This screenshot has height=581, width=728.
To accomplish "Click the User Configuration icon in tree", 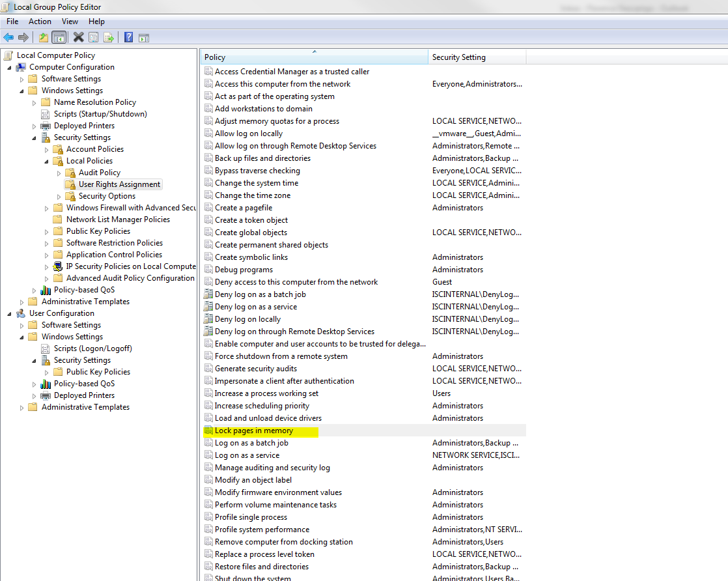I will [20, 313].
